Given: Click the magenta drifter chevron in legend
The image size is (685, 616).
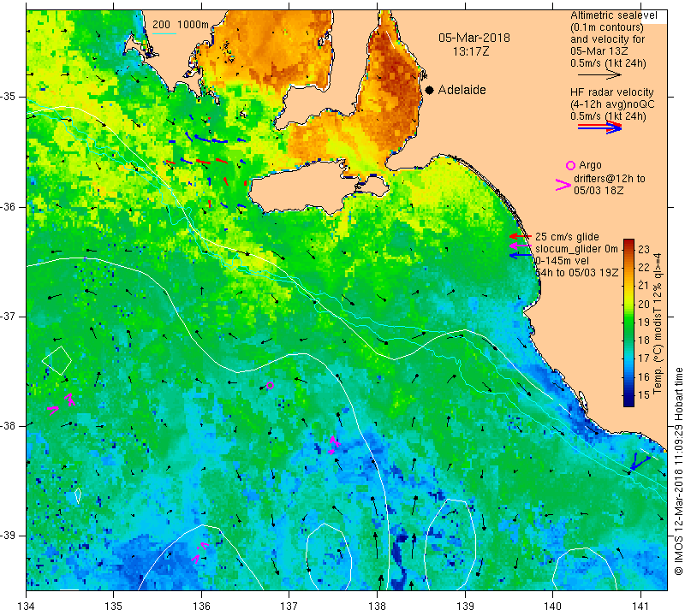Looking at the screenshot, I should pos(563,185).
